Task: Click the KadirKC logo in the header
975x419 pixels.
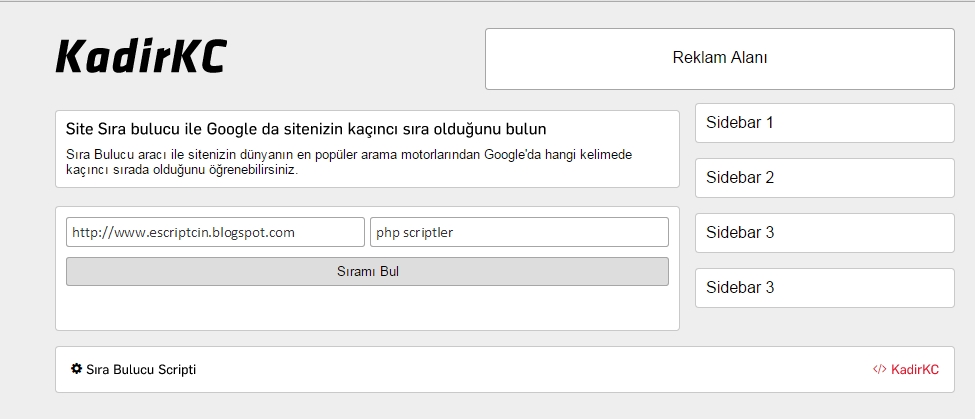Action: [141, 56]
